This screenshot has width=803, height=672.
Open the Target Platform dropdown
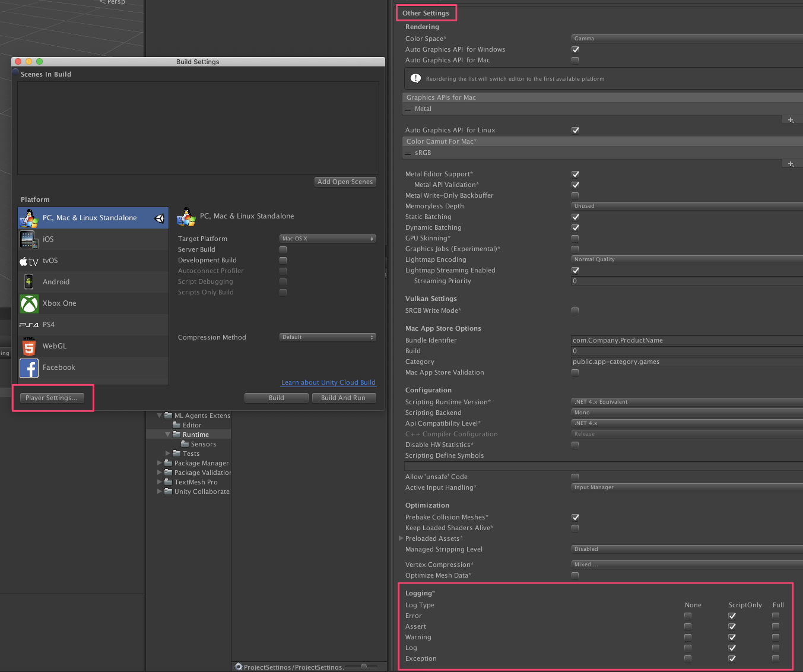tap(327, 238)
